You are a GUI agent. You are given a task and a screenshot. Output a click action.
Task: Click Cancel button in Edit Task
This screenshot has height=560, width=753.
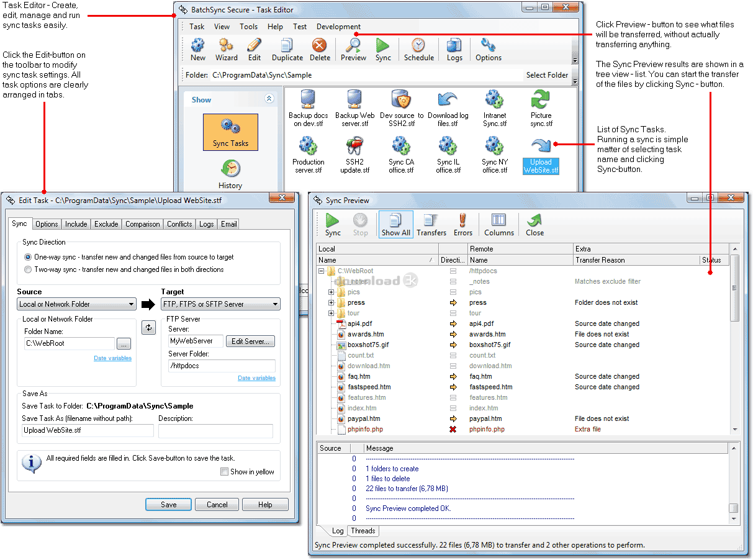(217, 505)
